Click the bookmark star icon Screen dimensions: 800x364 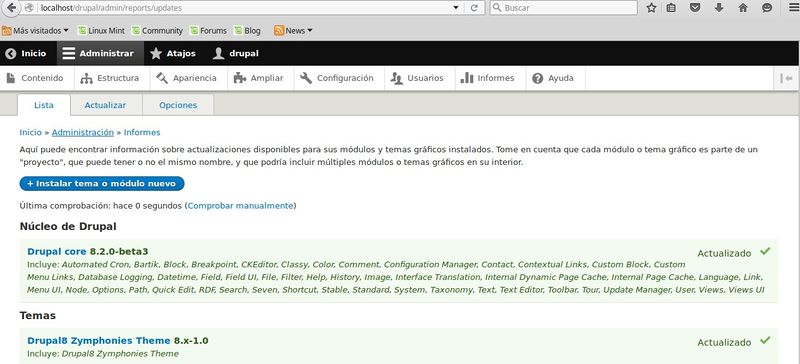tap(651, 8)
